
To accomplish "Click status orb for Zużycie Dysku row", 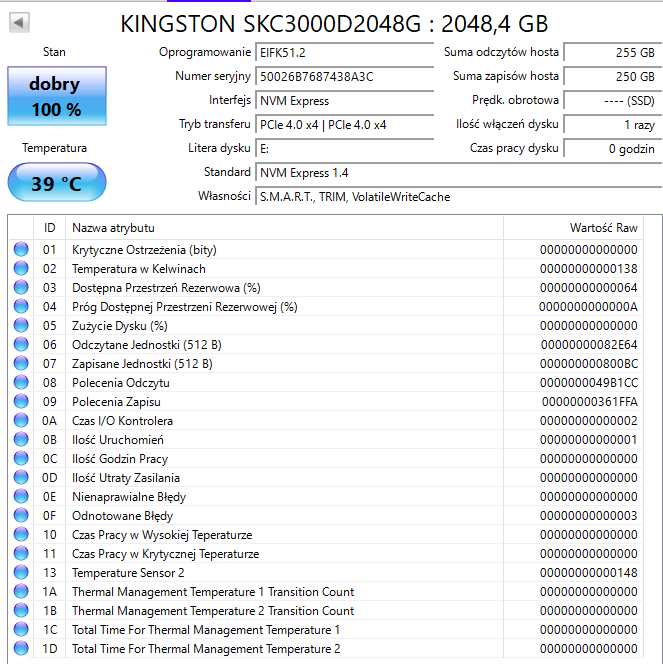I will click(21, 325).
